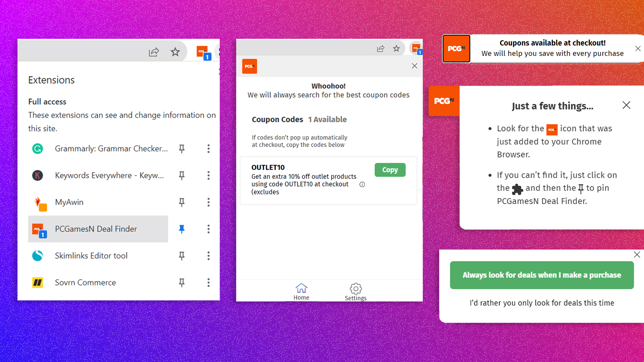Screen dimensions: 644x362
Task: Click 'Always look for deals when I make a purchase'
Action: (542, 275)
